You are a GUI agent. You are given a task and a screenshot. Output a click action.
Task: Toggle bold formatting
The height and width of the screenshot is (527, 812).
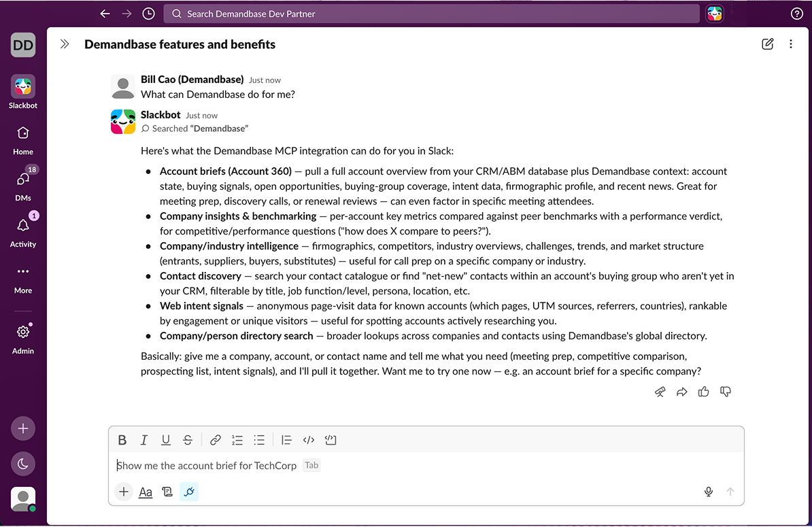coord(122,440)
